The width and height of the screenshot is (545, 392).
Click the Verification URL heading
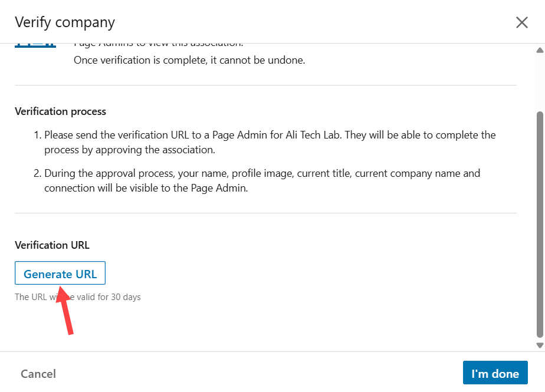click(x=52, y=245)
